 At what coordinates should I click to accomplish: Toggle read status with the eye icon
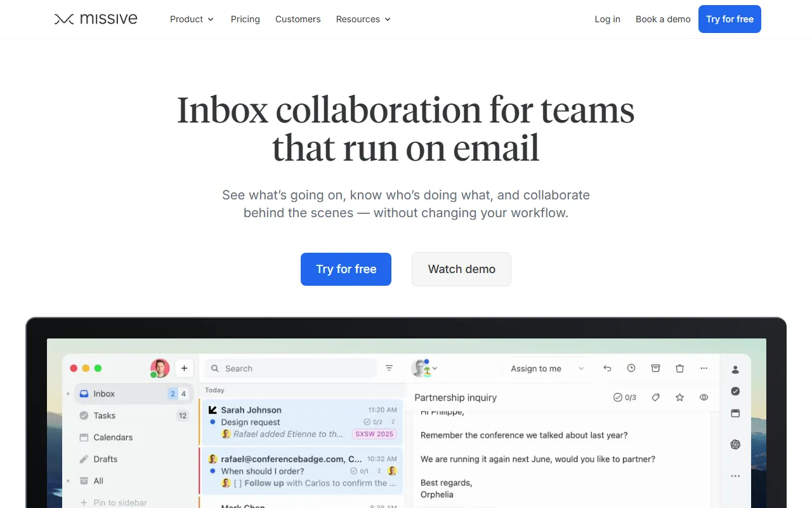click(704, 397)
